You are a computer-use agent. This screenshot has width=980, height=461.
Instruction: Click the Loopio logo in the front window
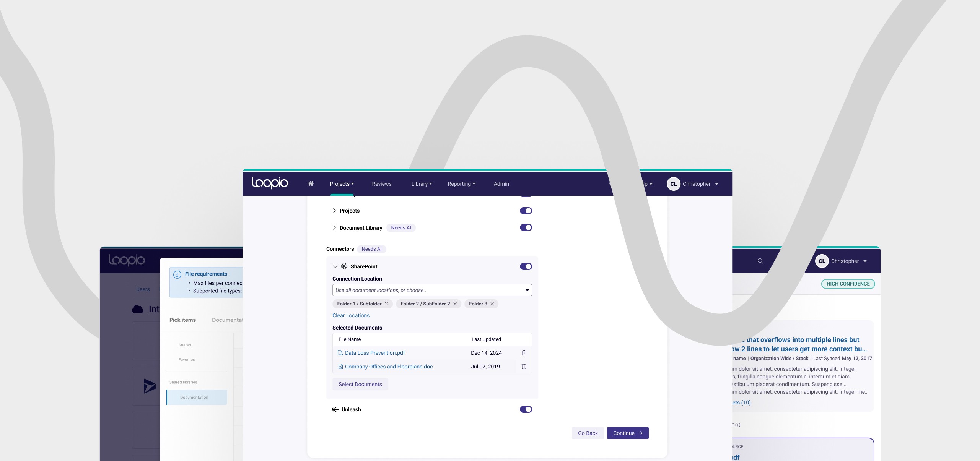[270, 183]
